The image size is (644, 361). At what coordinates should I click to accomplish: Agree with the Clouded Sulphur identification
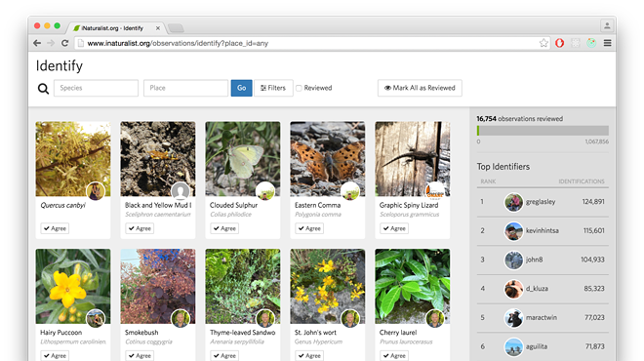[224, 228]
